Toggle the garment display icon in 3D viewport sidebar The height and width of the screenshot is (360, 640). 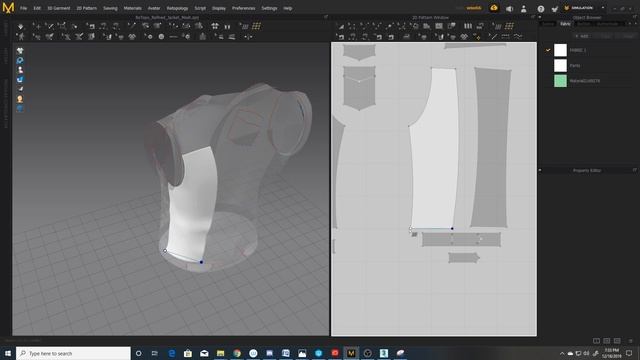(x=20, y=51)
